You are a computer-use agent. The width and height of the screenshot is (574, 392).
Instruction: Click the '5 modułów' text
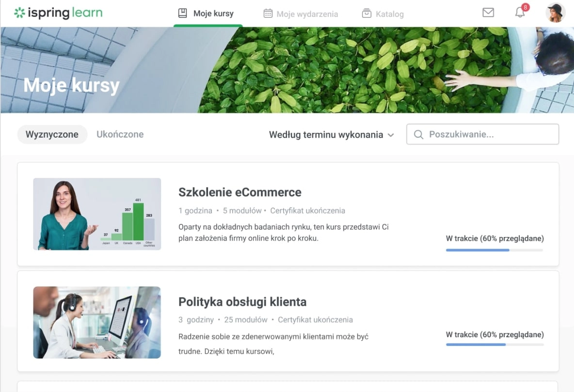tap(242, 211)
